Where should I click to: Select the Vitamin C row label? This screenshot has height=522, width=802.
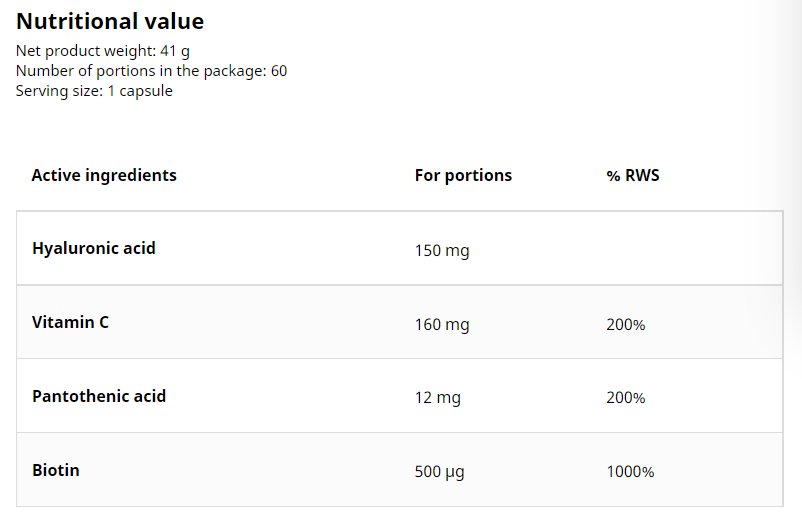coord(71,322)
